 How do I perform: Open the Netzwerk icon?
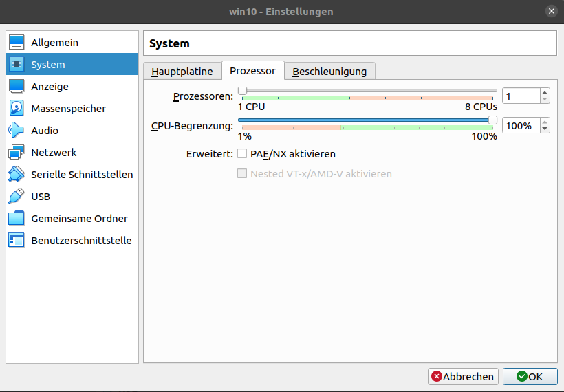pos(17,153)
